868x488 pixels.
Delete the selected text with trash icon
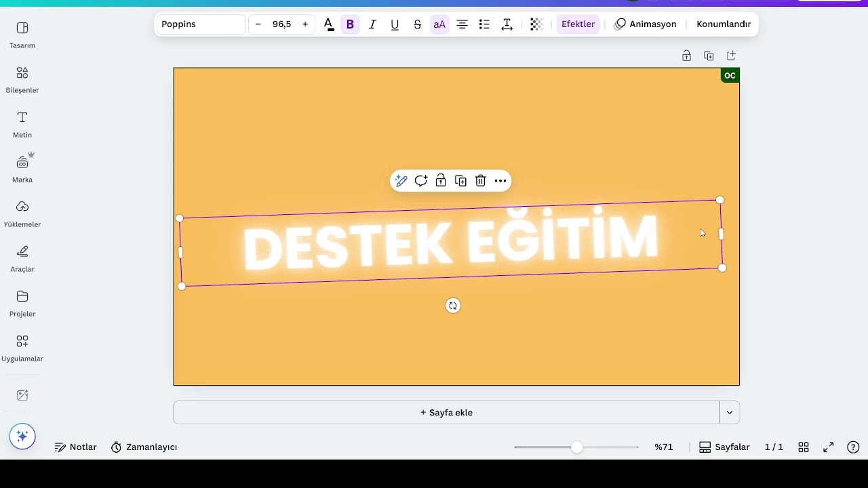pos(481,181)
